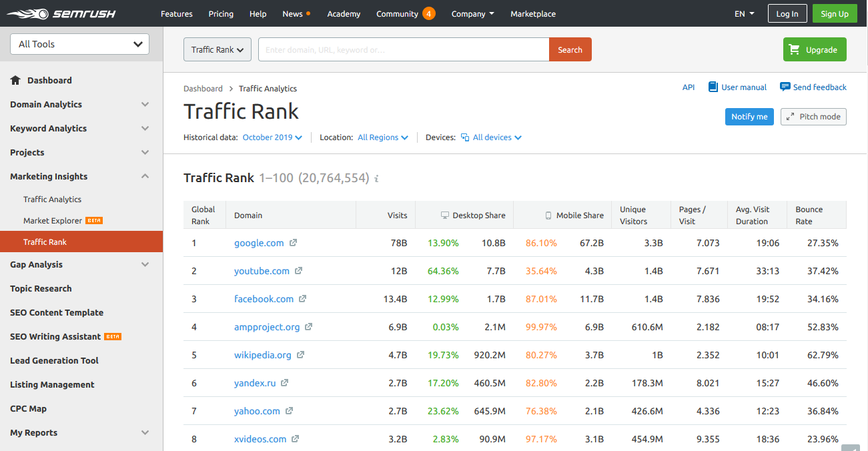Click the Notify me button
Screen dimensions: 868x451
click(x=749, y=116)
